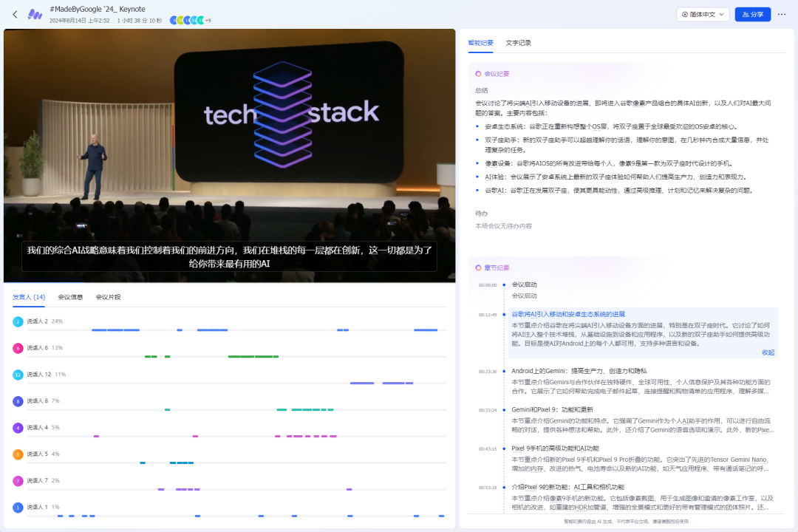Switch to the 智能纪要 tab
This screenshot has width=798, height=532.
click(x=480, y=43)
